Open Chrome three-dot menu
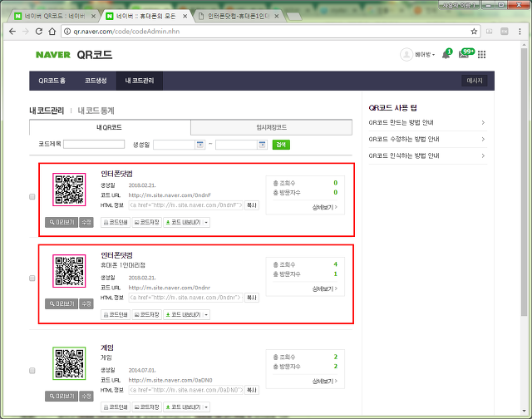 520,32
